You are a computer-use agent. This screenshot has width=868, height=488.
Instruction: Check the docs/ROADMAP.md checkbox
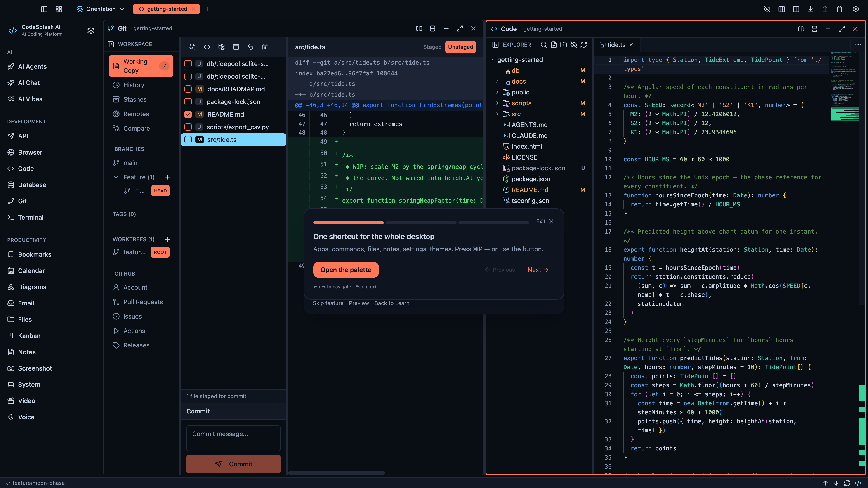pos(188,89)
